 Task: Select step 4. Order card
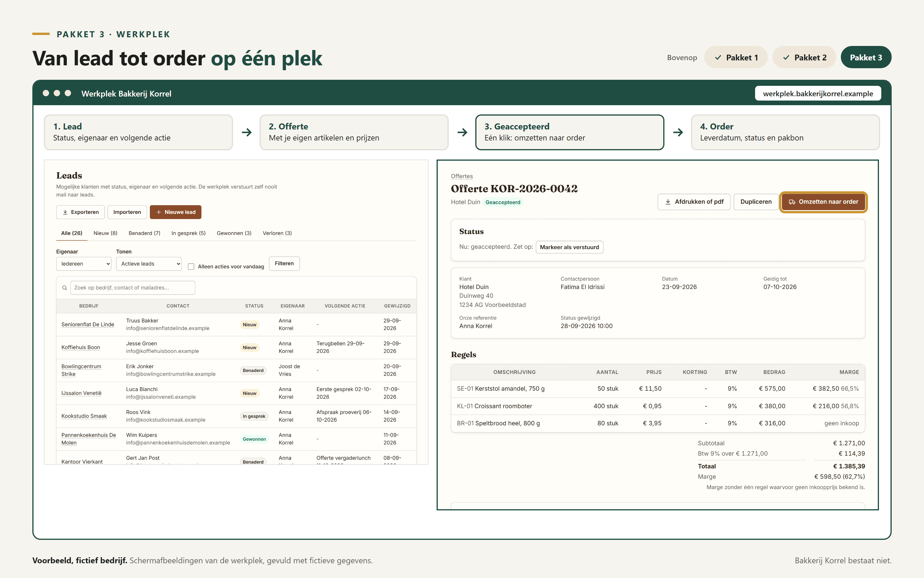785,132
